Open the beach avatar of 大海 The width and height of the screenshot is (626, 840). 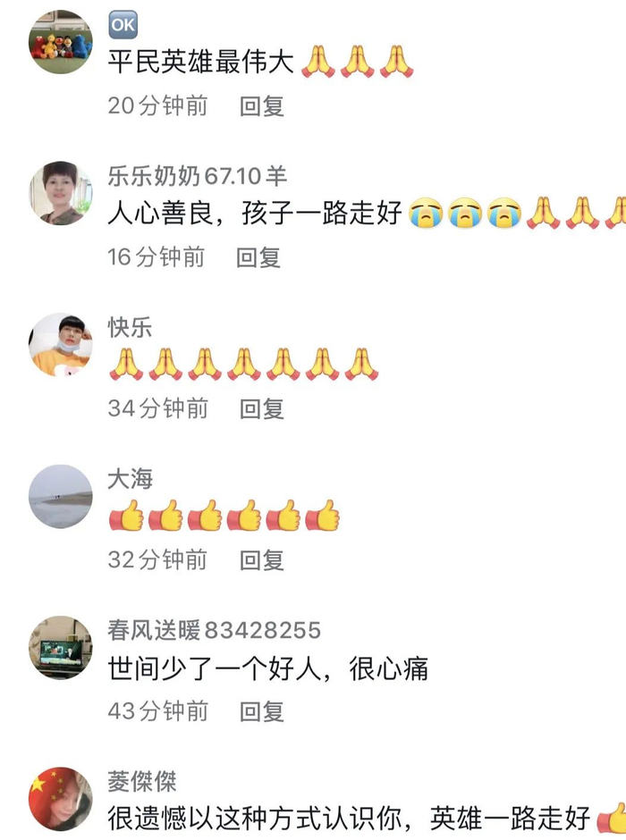(x=60, y=496)
